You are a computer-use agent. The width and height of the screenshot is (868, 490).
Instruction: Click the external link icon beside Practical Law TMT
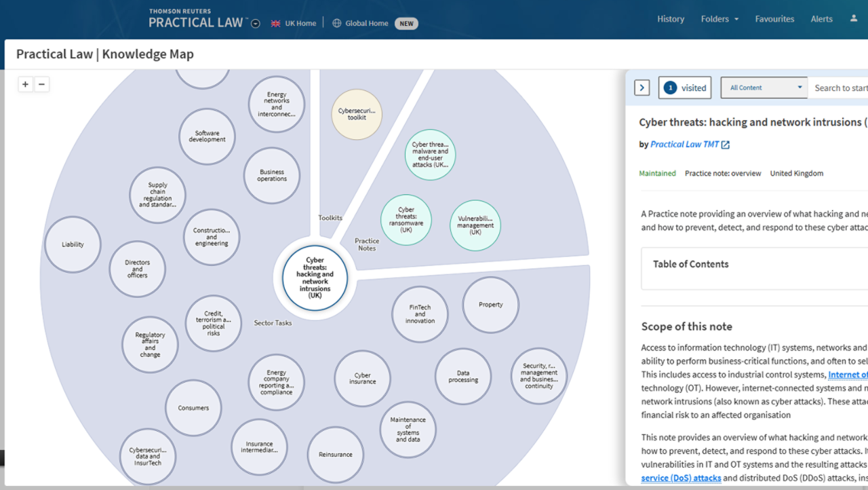tap(725, 145)
